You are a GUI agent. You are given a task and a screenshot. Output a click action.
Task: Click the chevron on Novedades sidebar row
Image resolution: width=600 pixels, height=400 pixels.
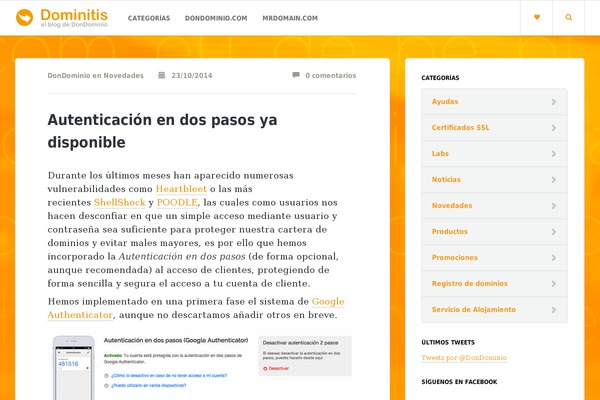click(x=554, y=206)
